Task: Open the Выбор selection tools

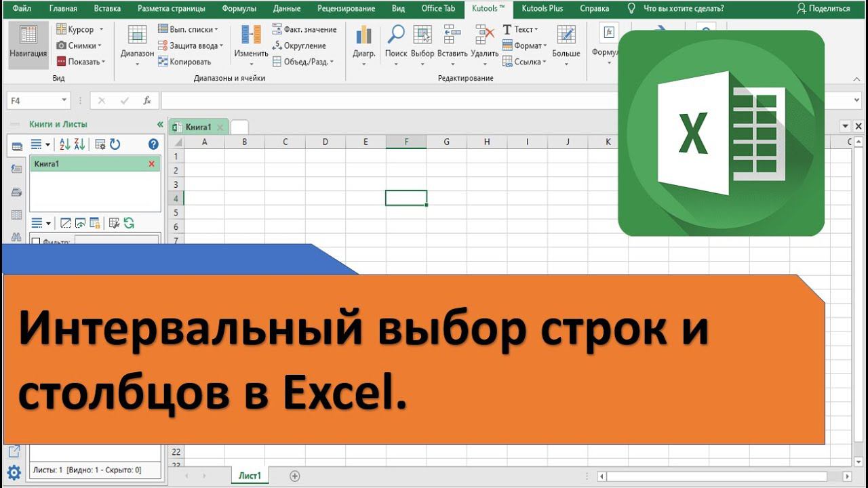Action: (x=422, y=45)
